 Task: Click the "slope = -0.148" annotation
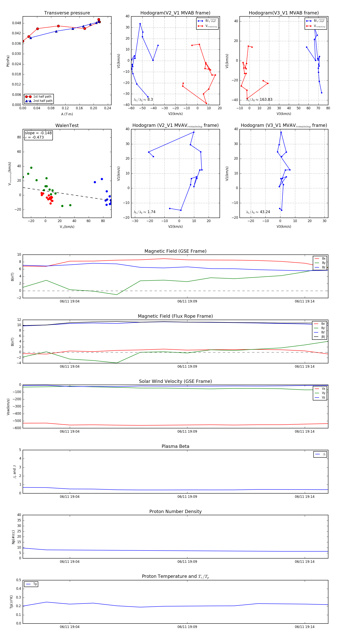pos(38,133)
